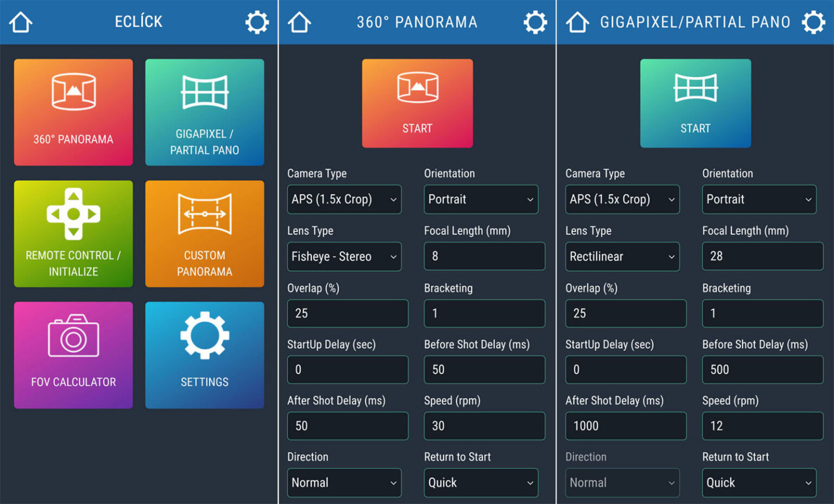Click home icon in Gigapixel/Partial Pano header
This screenshot has width=834, height=504.
point(577,22)
